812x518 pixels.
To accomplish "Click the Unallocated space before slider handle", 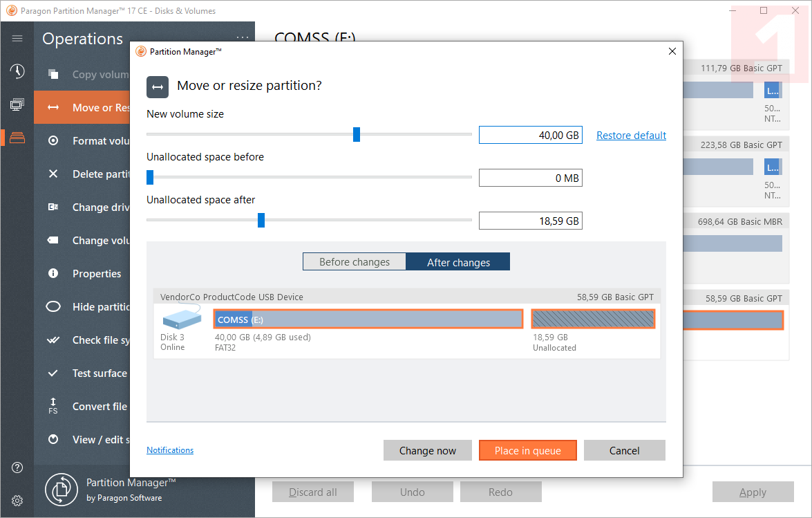I will coord(150,177).
